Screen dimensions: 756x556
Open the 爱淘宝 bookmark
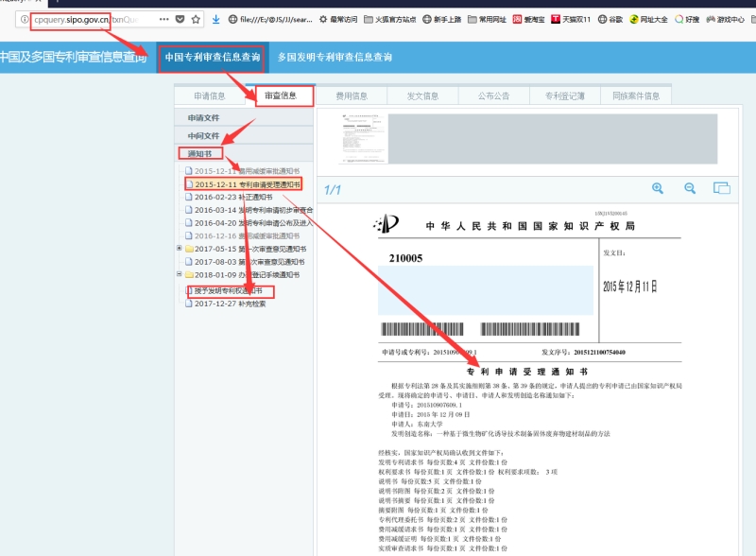[x=528, y=19]
